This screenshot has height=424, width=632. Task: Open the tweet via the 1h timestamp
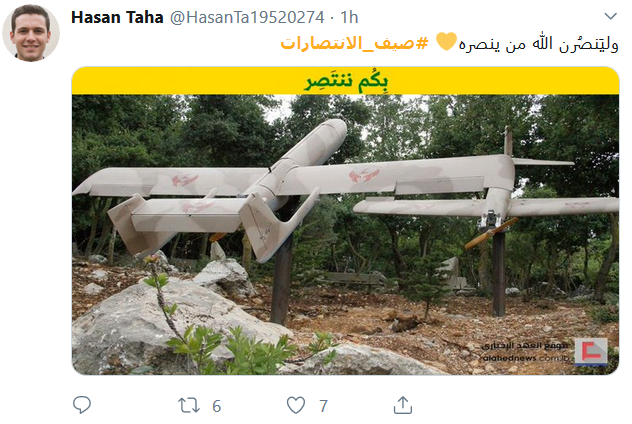click(x=349, y=17)
